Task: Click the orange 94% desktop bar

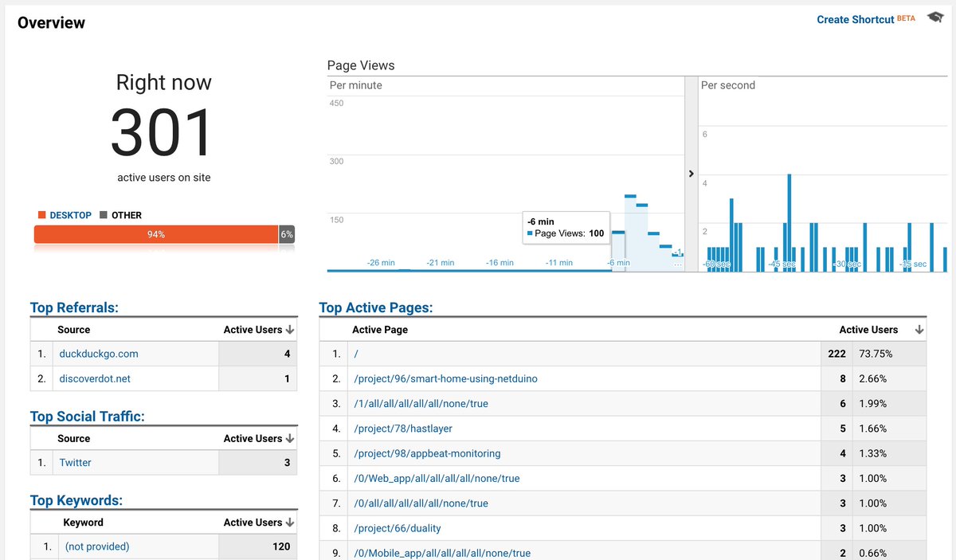Action: tap(156, 234)
